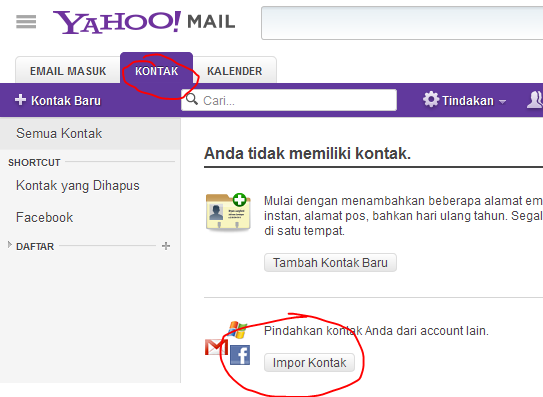The image size is (543, 397).
Task: Select Semua Kontak in sidebar
Action: click(x=90, y=133)
